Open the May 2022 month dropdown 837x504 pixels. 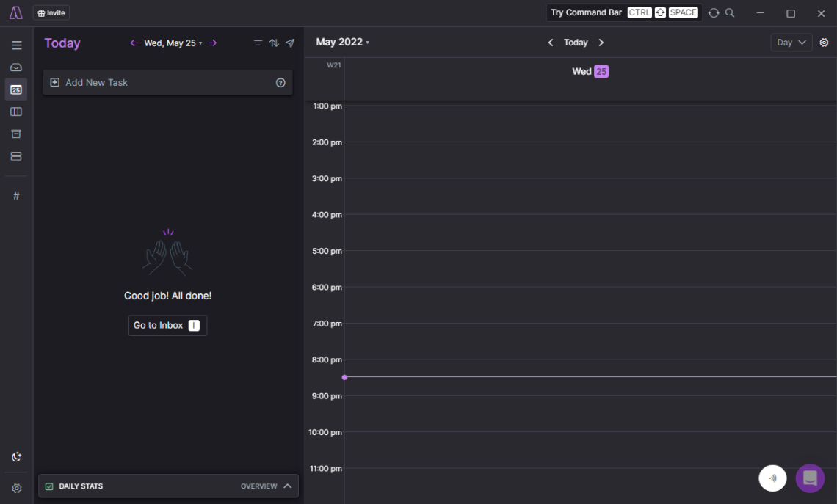click(x=342, y=42)
